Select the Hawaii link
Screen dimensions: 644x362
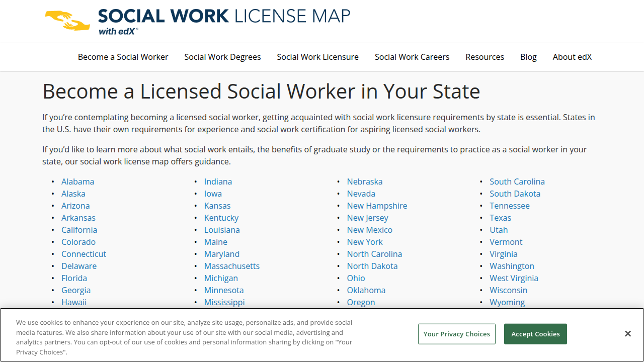74,302
